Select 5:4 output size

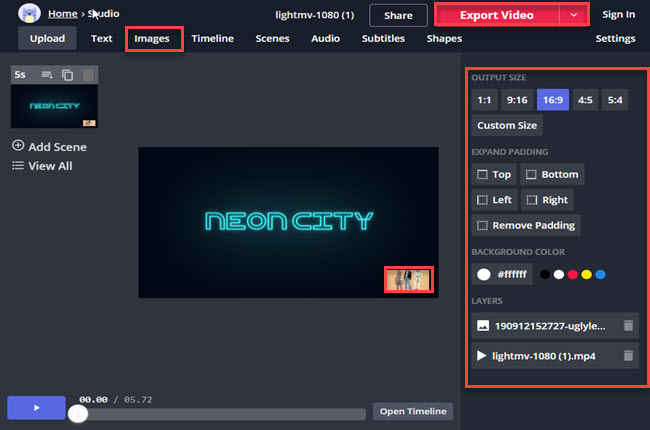point(615,100)
